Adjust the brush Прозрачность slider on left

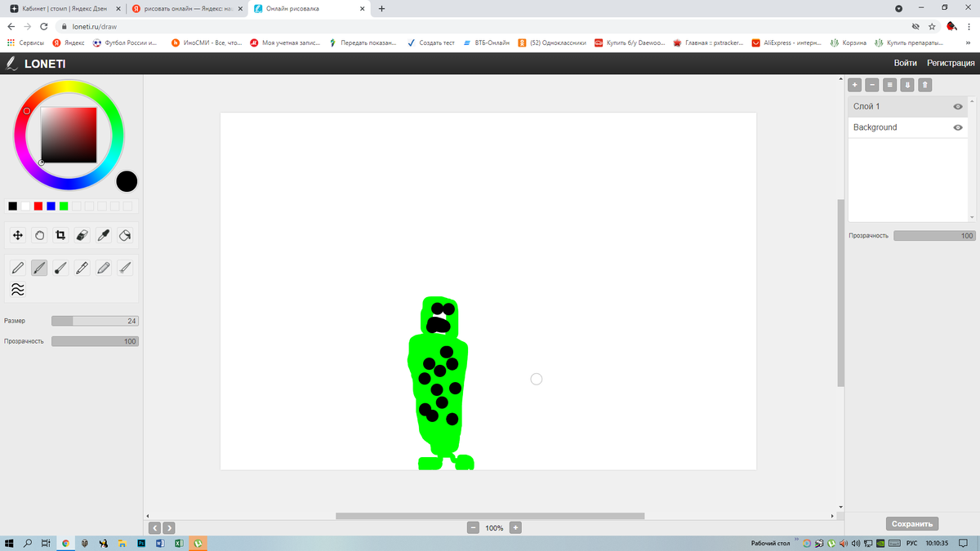pyautogui.click(x=95, y=341)
